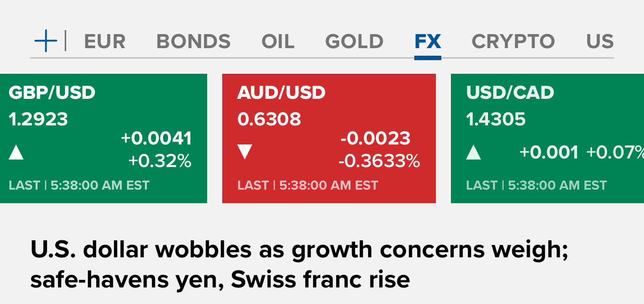Click the GBP/USD price 1.2923
The image size is (644, 304).
coord(38,119)
